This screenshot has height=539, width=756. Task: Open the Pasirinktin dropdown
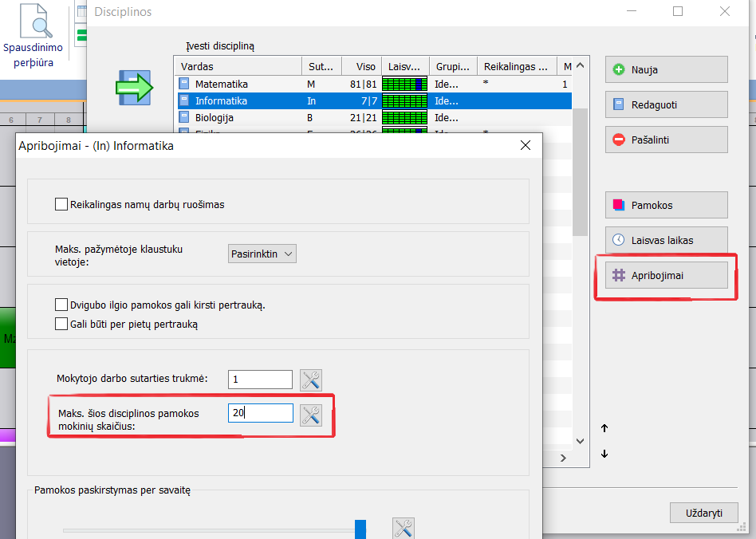(x=262, y=254)
